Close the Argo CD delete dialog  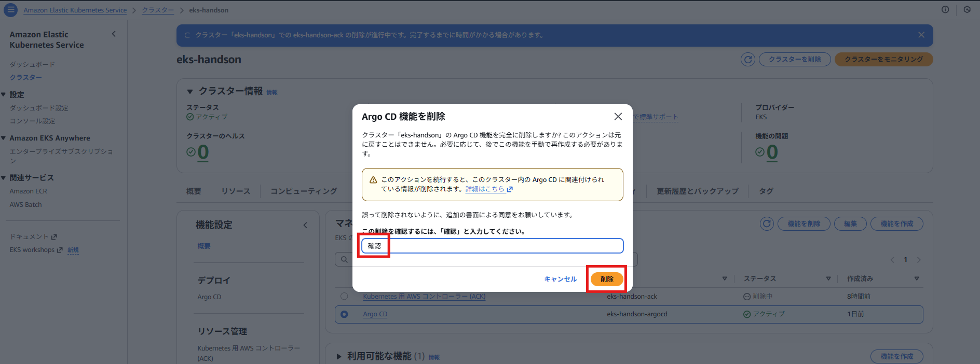[618, 116]
